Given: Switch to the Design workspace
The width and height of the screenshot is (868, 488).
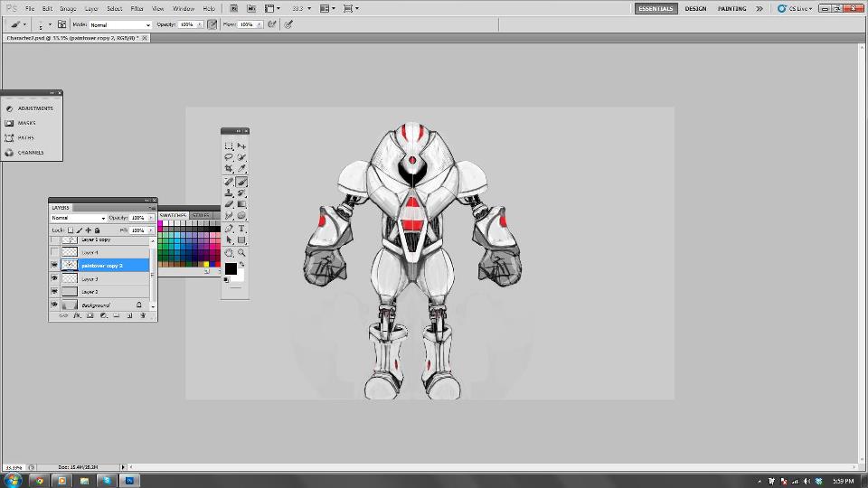Looking at the screenshot, I should click(x=695, y=8).
